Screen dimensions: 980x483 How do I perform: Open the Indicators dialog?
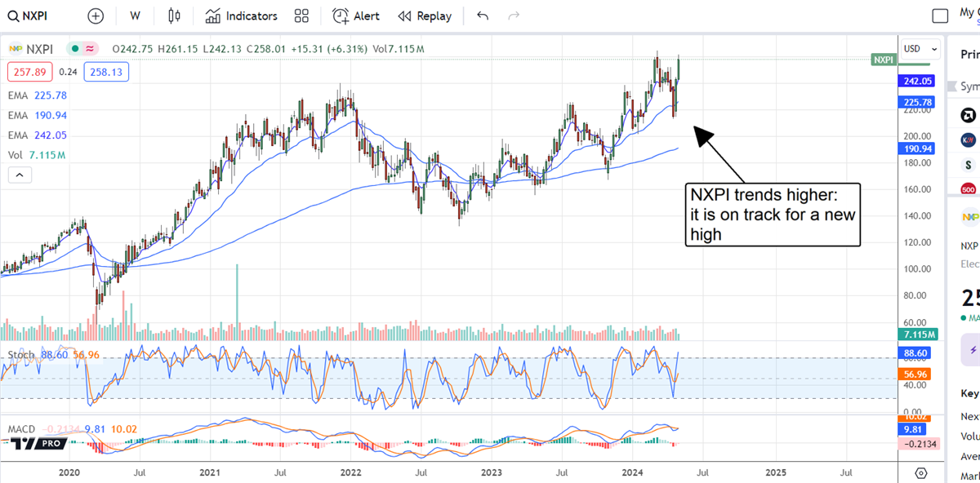(241, 16)
